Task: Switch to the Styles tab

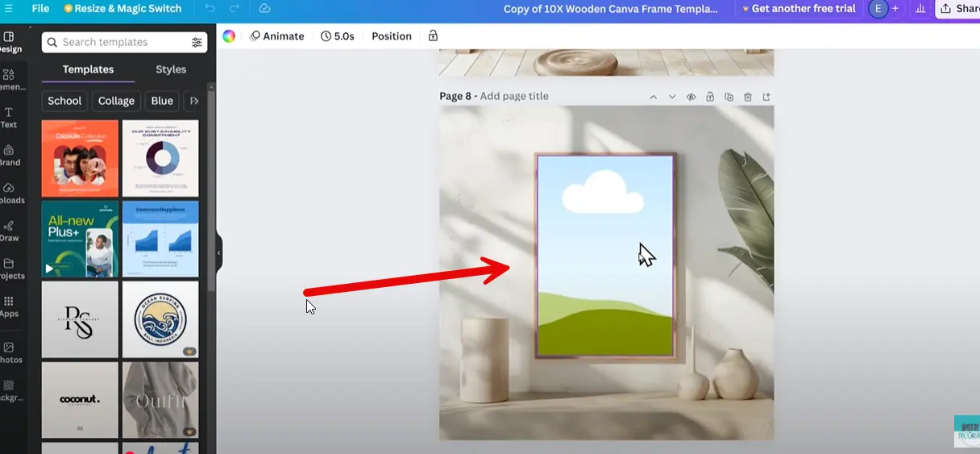Action: [x=171, y=69]
